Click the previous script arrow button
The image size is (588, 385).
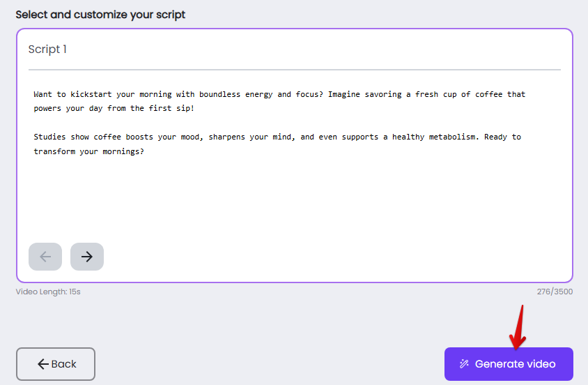click(x=45, y=257)
